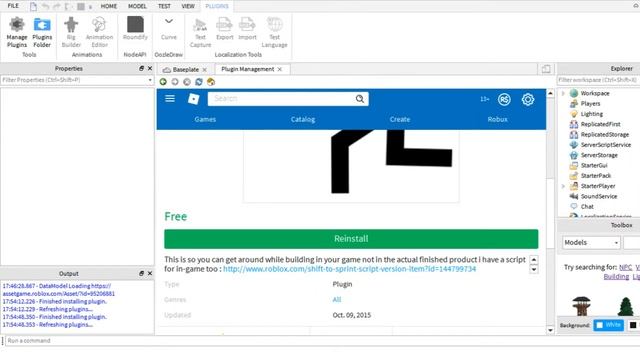
Task: Go to Games page
Action: click(205, 119)
